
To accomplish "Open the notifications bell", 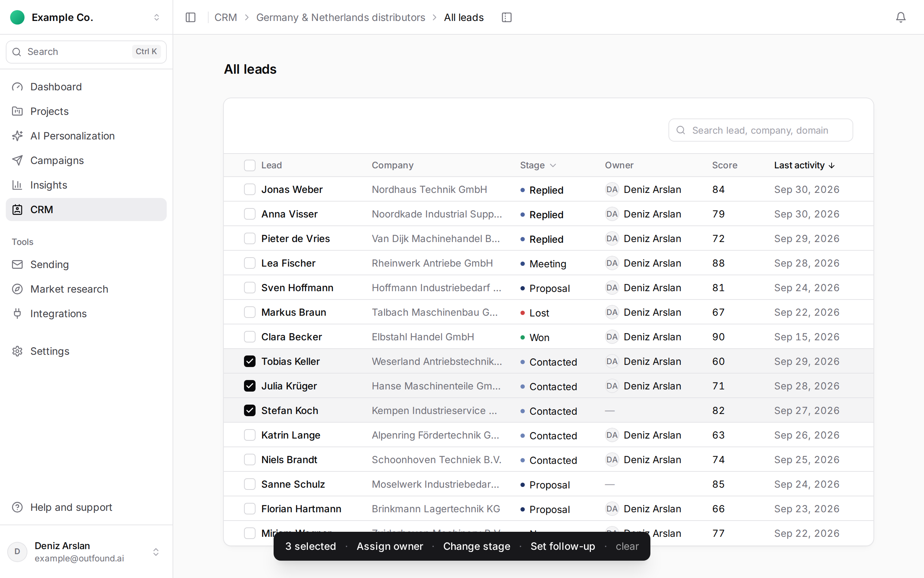I will [900, 17].
